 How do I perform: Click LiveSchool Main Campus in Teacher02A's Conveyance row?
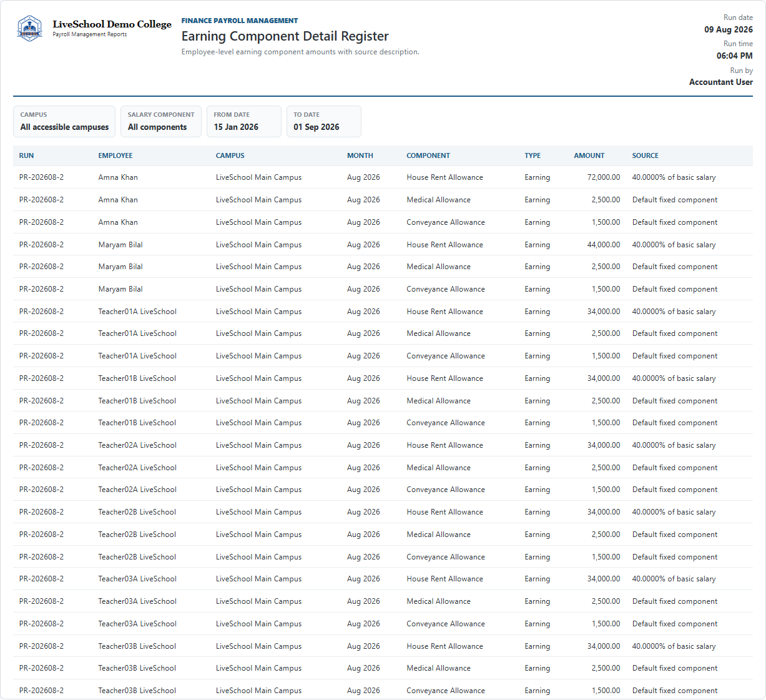[x=259, y=490]
